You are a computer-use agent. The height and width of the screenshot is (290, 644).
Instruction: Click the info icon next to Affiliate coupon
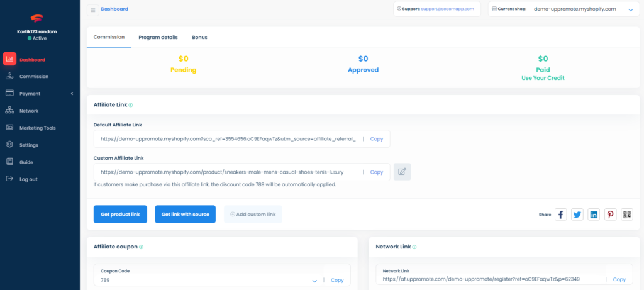point(141,247)
